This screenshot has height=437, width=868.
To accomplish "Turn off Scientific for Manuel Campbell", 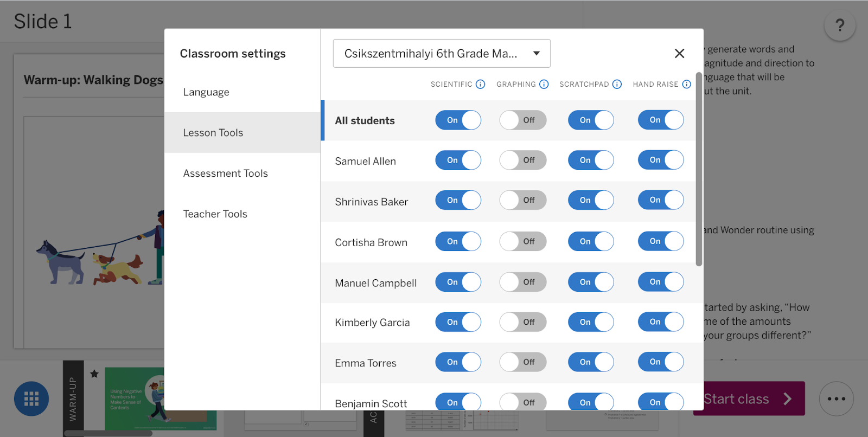I will [x=458, y=282].
